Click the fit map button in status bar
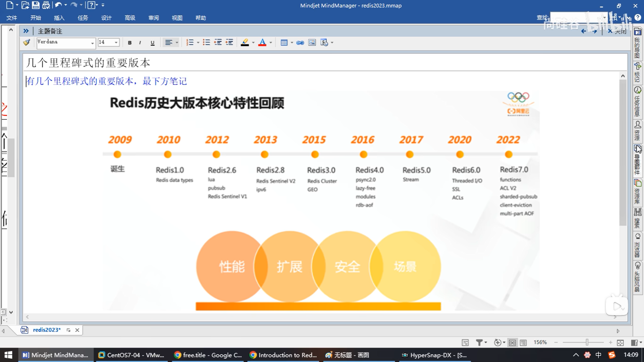Screen dimensions: 644x362 click(x=620, y=343)
